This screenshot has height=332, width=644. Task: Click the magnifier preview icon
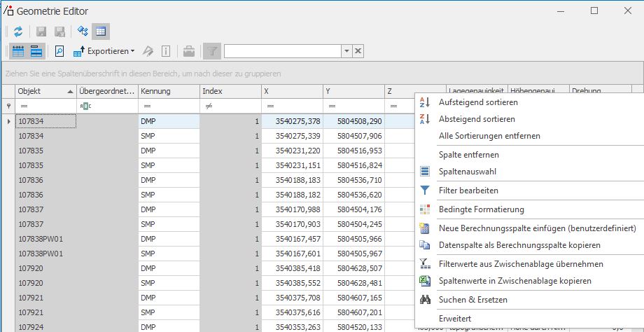point(59,51)
